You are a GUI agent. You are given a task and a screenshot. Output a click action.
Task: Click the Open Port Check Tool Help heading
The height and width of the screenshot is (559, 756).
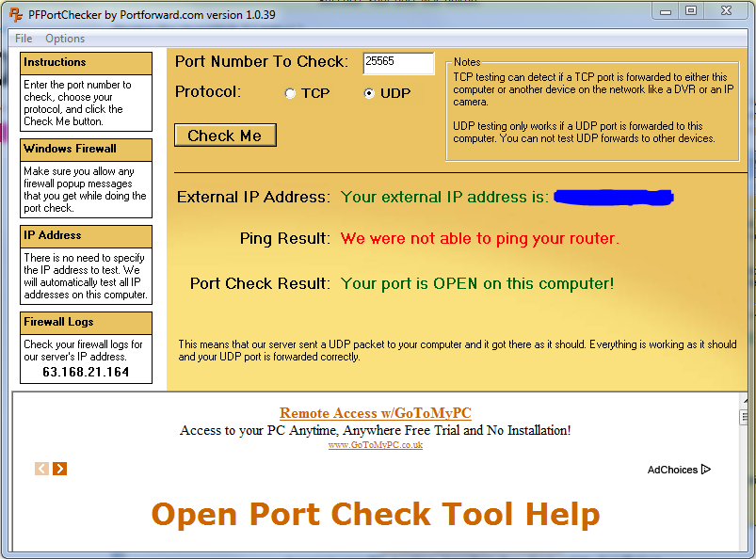[x=376, y=514]
